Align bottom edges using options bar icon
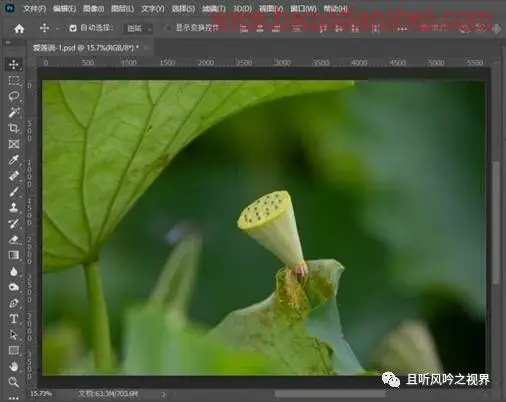The image size is (506, 402). (x=355, y=29)
